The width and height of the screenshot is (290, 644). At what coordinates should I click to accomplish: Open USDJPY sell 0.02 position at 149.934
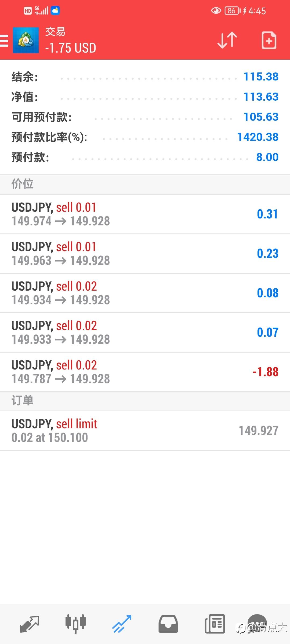(x=145, y=293)
